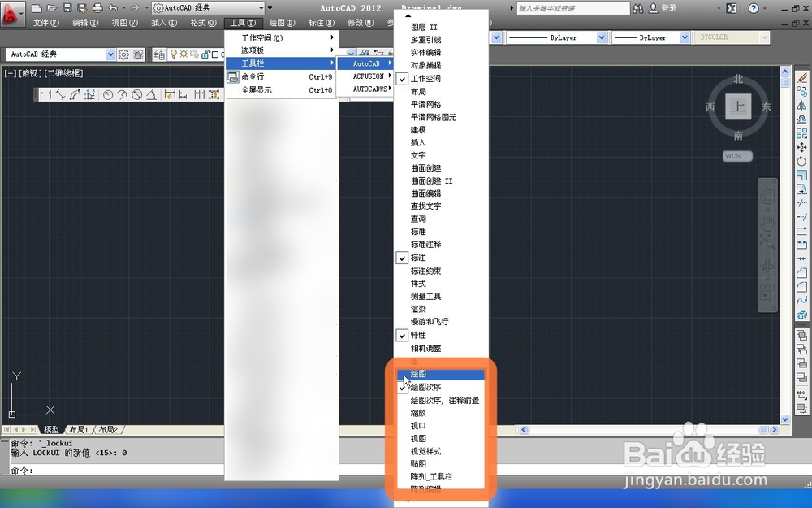The height and width of the screenshot is (508, 812).
Task: Choose 命令行 from Tools menu
Action: pyautogui.click(x=283, y=76)
